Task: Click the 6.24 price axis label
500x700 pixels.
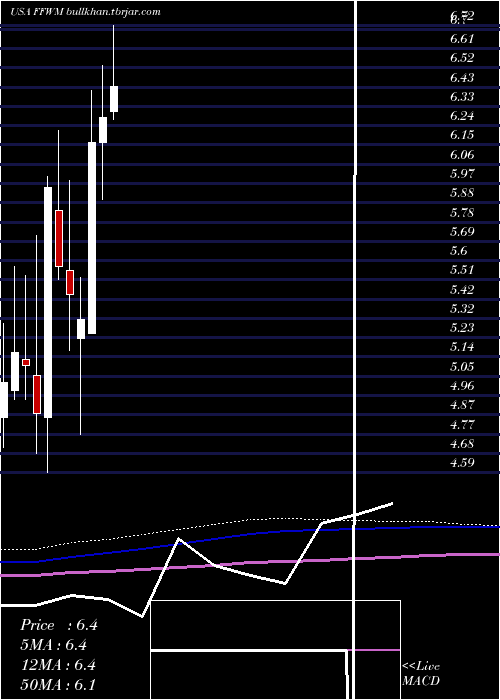Action: tap(462, 116)
